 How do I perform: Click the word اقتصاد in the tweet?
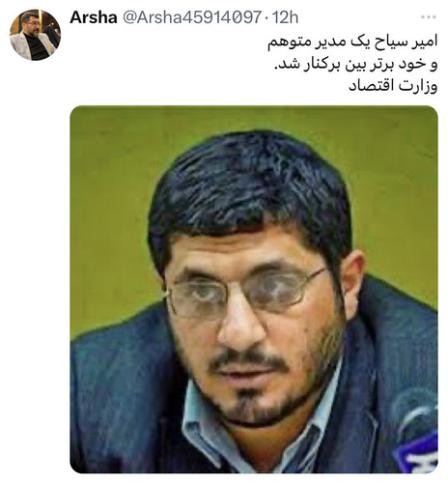point(371,86)
